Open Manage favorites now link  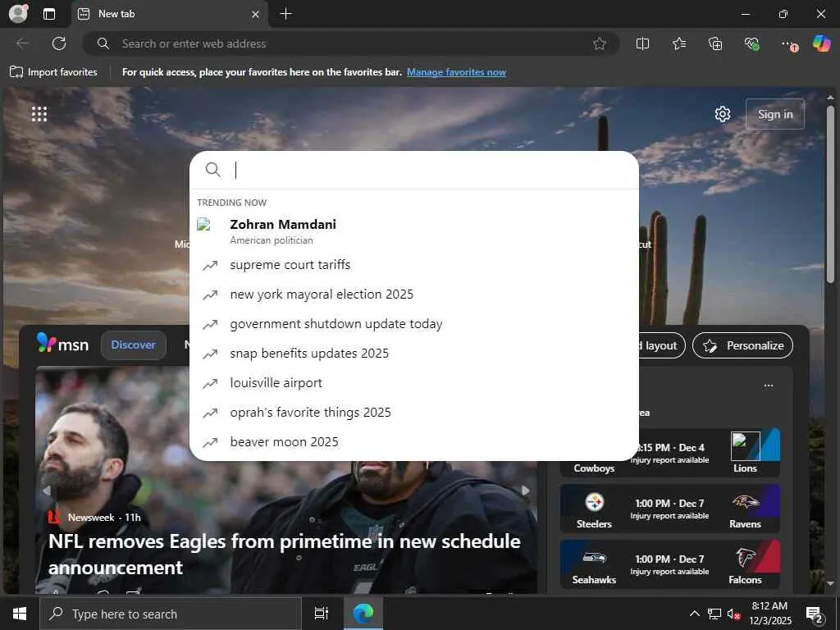[456, 72]
